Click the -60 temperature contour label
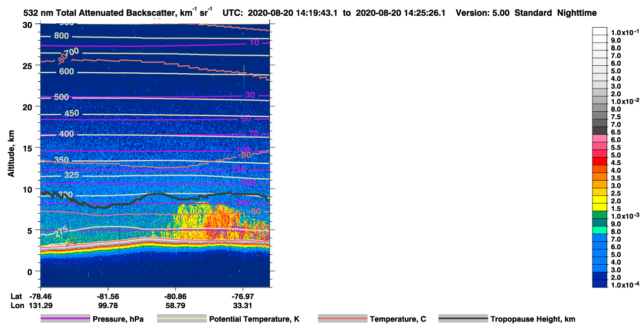 tap(255, 211)
